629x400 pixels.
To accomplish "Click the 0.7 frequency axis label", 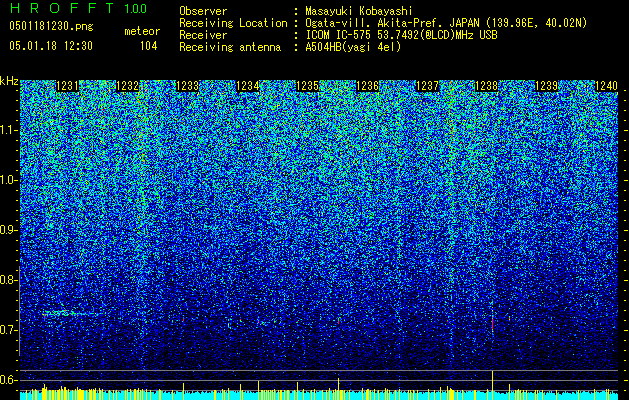I will tap(9, 330).
